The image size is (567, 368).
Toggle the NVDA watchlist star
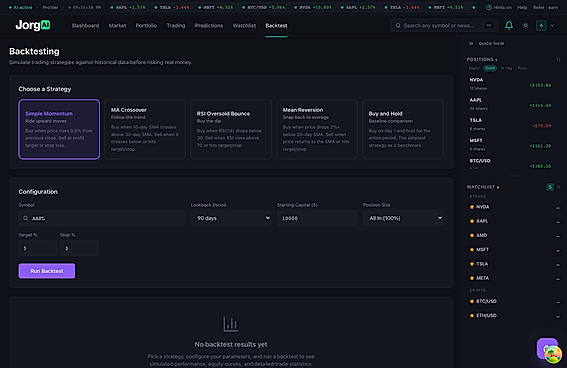[x=472, y=207]
